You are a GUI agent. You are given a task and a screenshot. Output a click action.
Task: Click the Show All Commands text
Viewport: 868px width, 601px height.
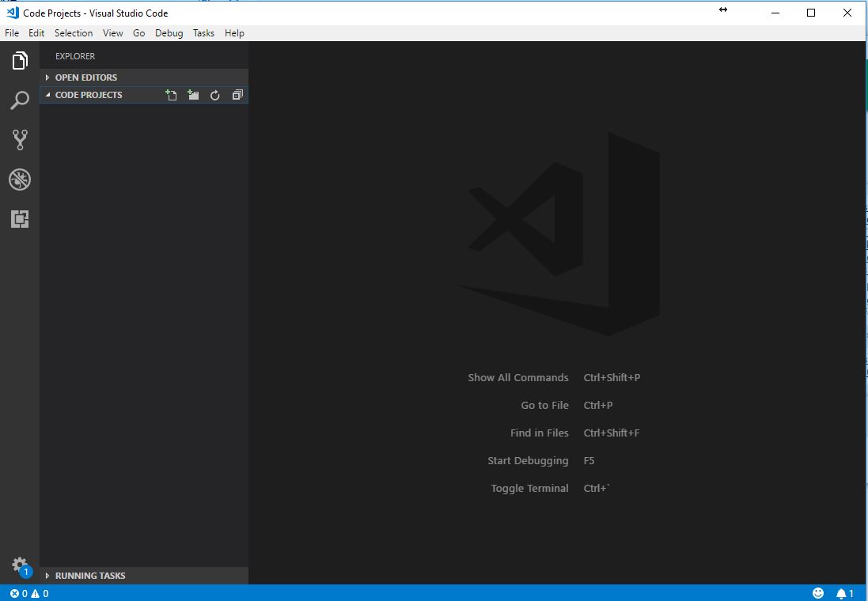[x=518, y=377]
